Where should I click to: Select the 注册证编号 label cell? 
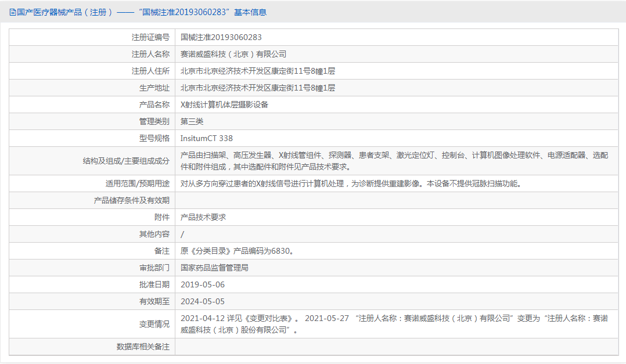150,37
